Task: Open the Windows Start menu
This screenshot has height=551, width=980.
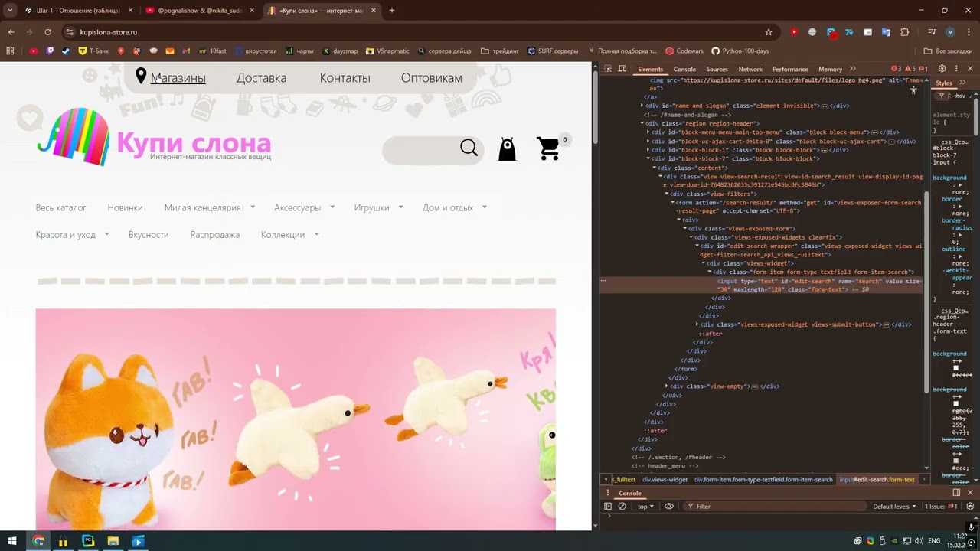Action: (x=12, y=541)
